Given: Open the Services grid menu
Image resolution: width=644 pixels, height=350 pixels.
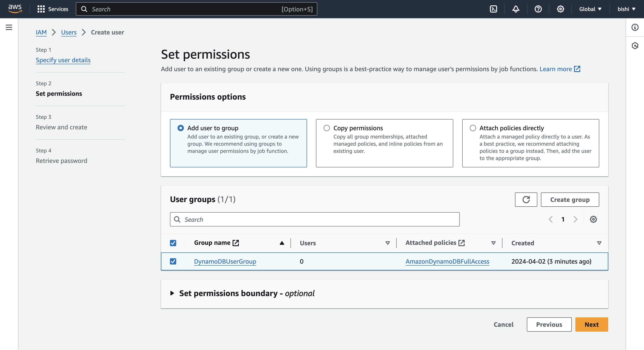Looking at the screenshot, I should [53, 9].
